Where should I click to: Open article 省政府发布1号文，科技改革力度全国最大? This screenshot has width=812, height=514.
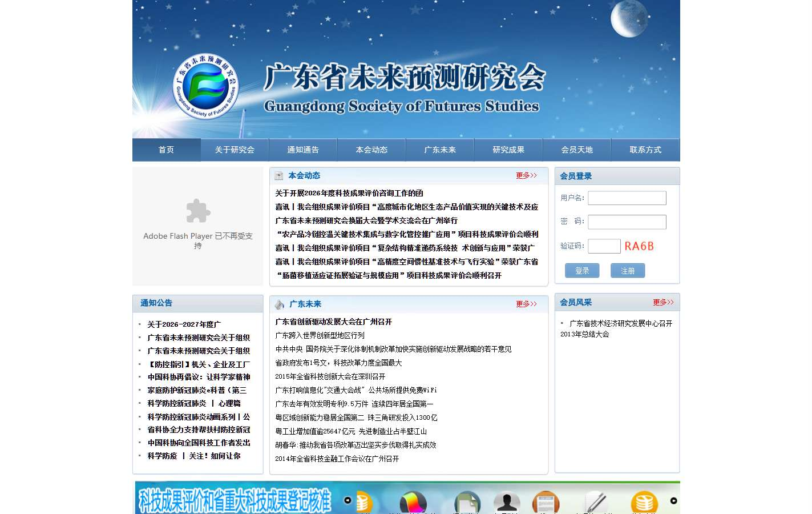coord(338,363)
